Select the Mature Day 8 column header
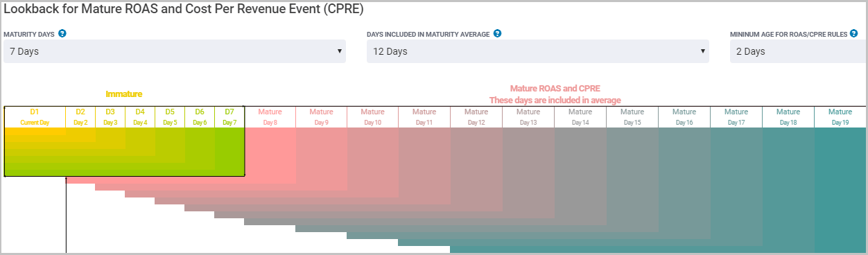This screenshot has height=255, width=868. (270, 116)
